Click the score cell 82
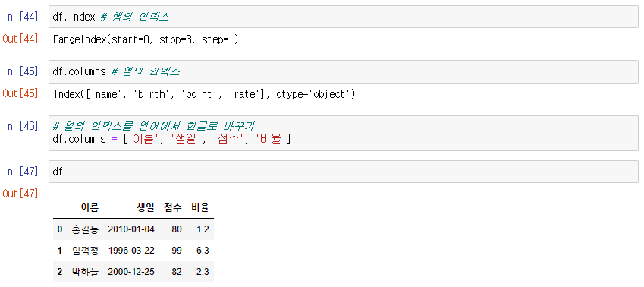 177,272
